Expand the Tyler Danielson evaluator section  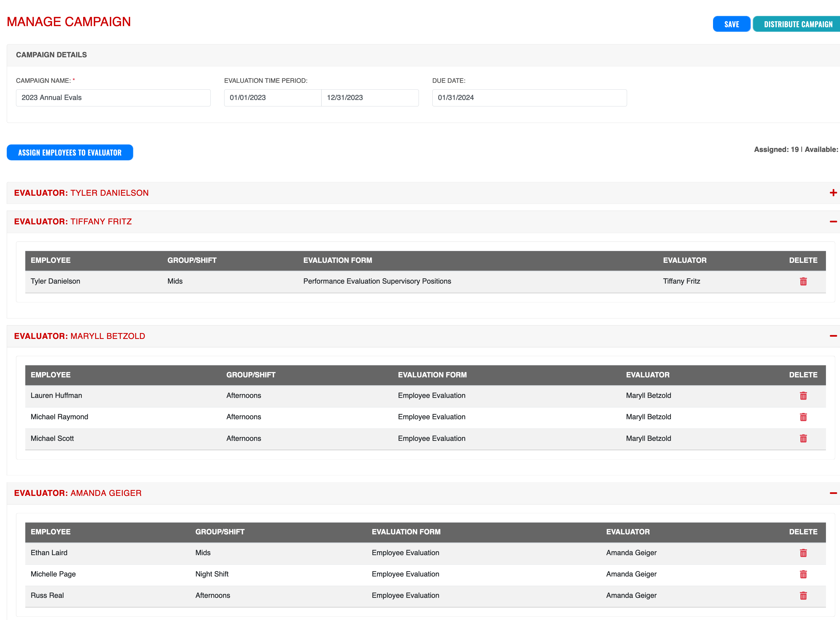(834, 193)
